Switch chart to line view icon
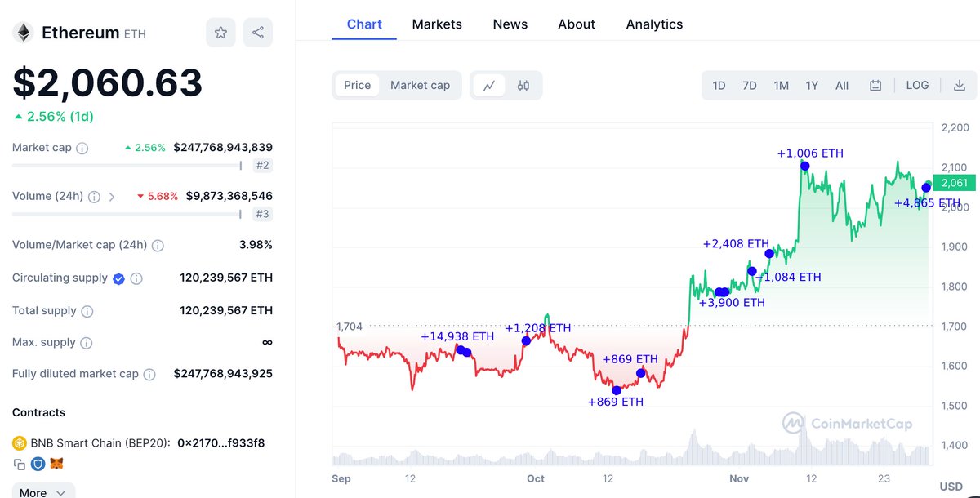Image resolution: width=980 pixels, height=498 pixels. click(489, 85)
